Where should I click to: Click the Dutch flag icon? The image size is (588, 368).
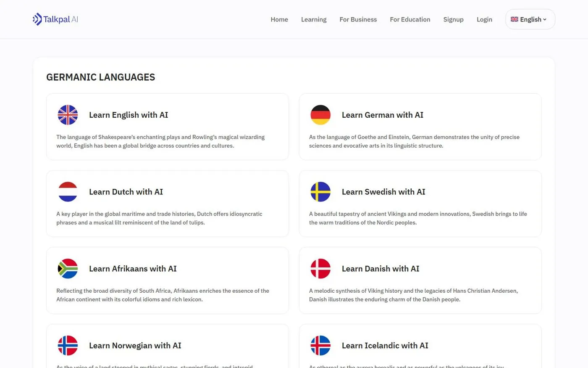68,192
